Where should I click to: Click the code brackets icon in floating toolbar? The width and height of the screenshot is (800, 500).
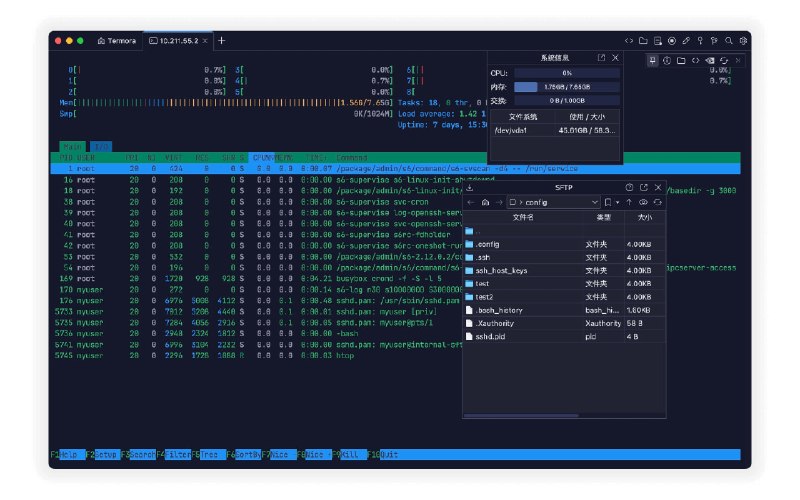pos(695,61)
